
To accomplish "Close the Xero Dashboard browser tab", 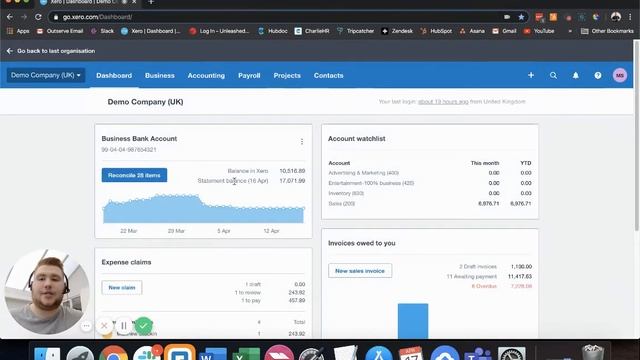I will (134, 2).
